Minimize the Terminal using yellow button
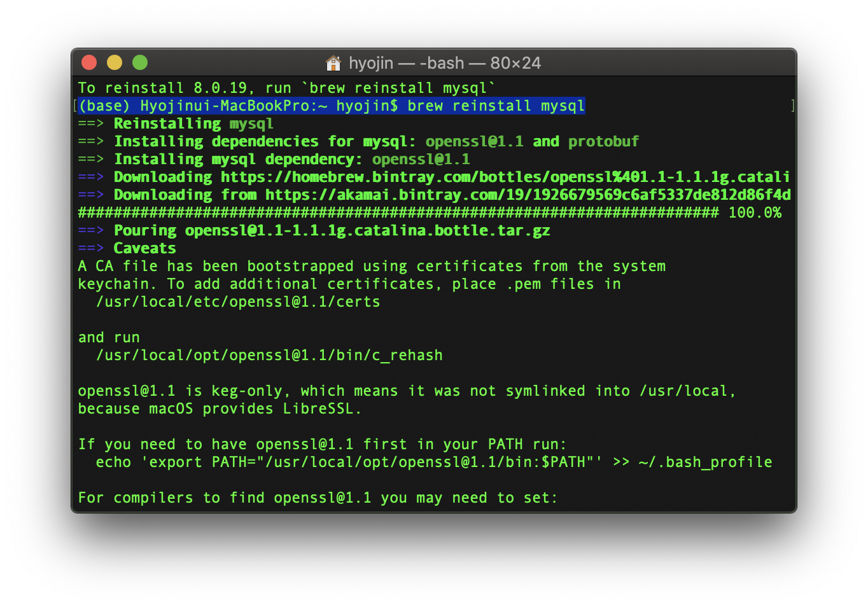This screenshot has height=607, width=868. click(115, 62)
